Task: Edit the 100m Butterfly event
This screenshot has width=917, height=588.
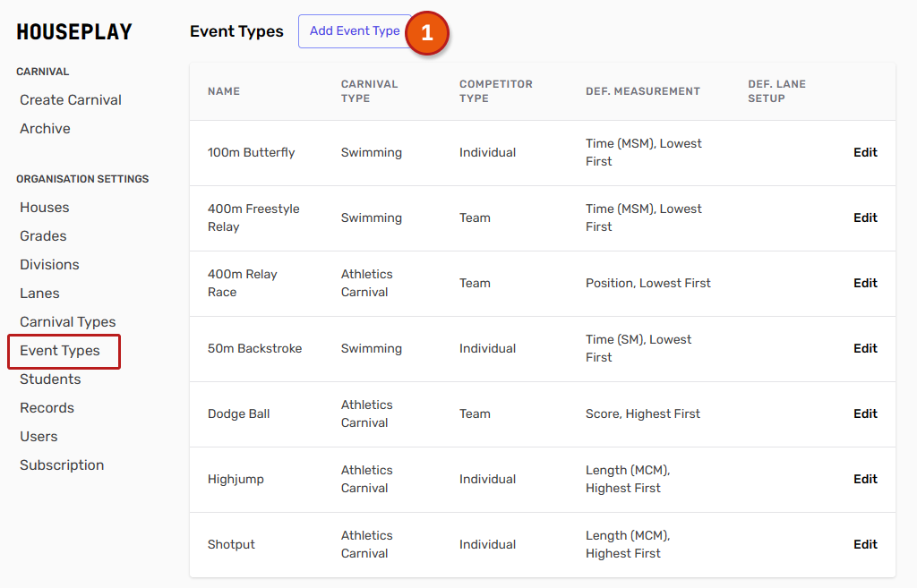Action: pyautogui.click(x=864, y=153)
